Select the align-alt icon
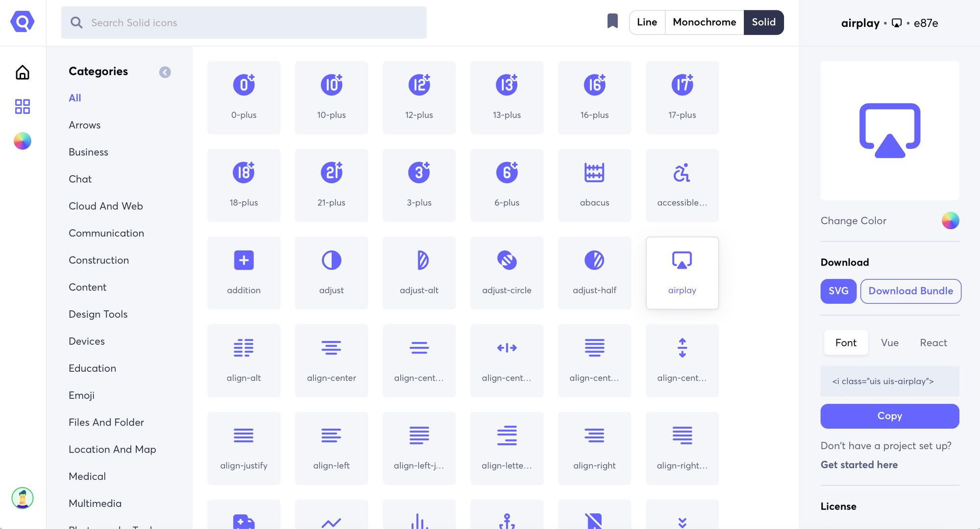This screenshot has height=529, width=980. tap(244, 361)
